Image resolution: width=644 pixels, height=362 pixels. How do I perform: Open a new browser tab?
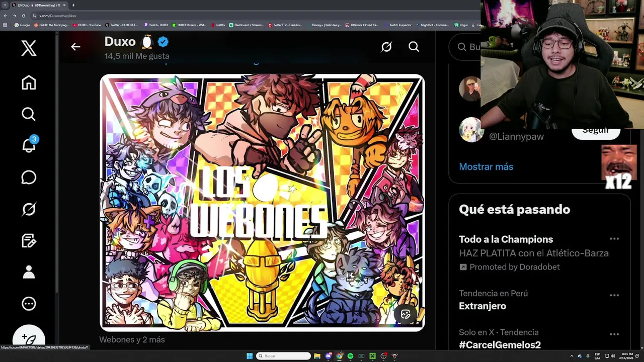pyautogui.click(x=73, y=5)
